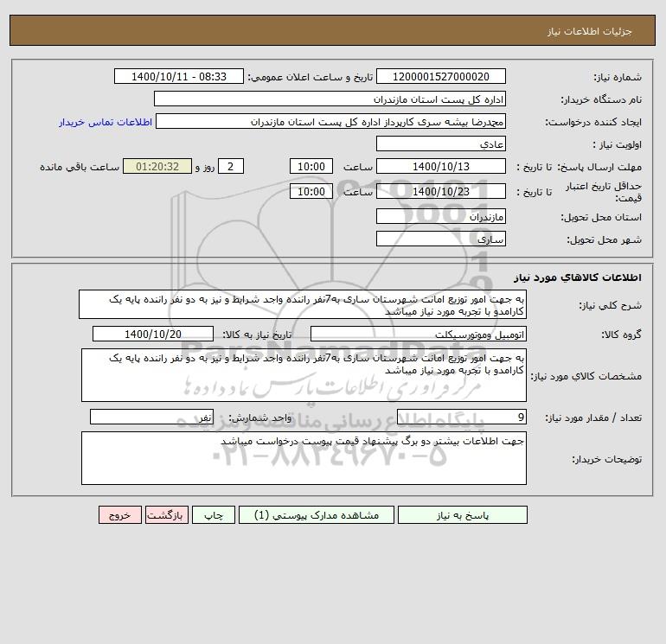
Task: Click the goods group field اتومبیل وموتورسیکلت
Action: pos(419,334)
